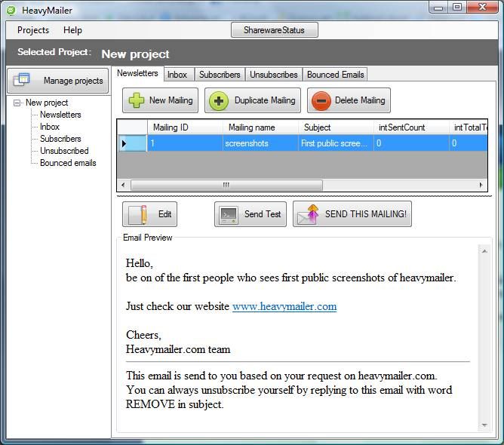Click the red minus Delete Mailing icon

pyautogui.click(x=321, y=101)
